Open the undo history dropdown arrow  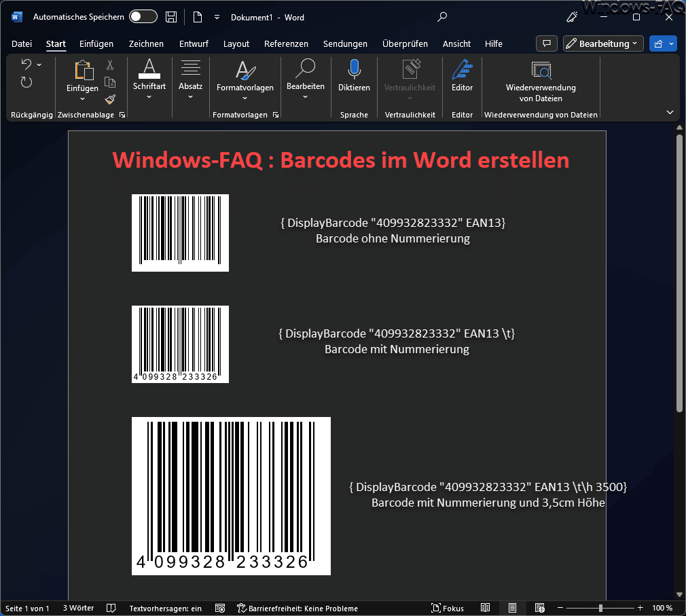pos(39,65)
